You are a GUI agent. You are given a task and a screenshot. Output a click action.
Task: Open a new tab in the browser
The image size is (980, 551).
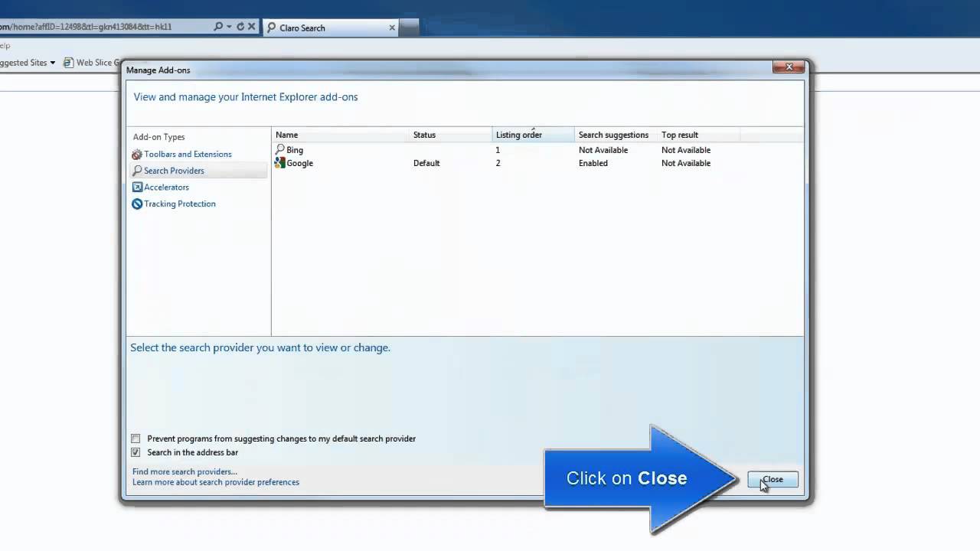410,28
